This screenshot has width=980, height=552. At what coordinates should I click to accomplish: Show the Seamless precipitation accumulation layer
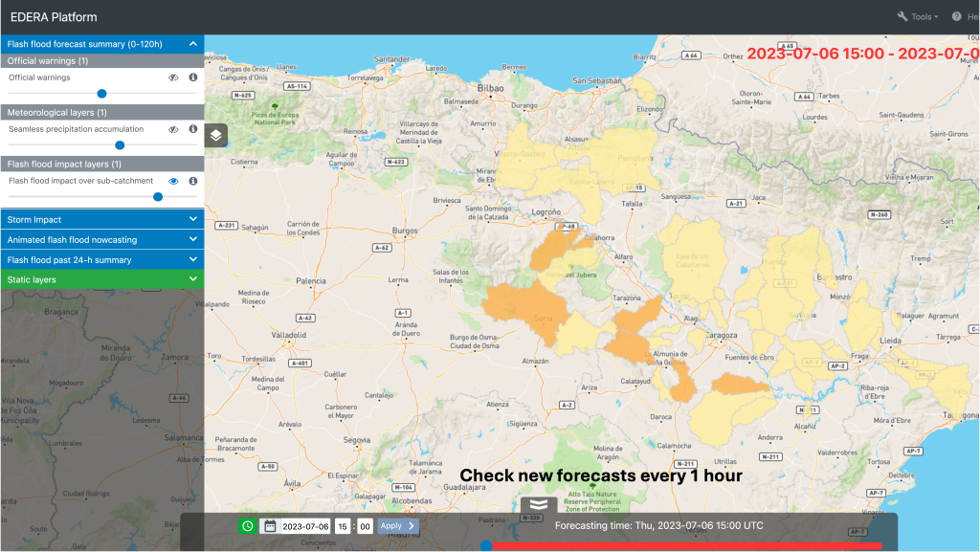174,129
